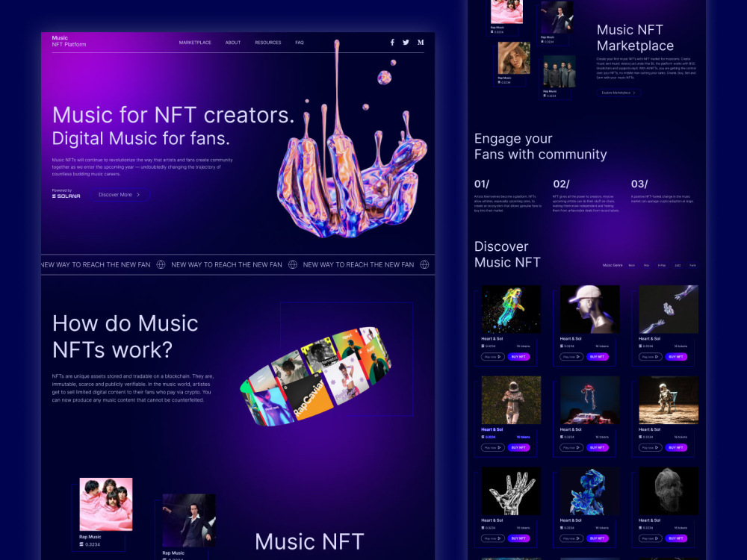Click the Discover More button
The height and width of the screenshot is (560, 747).
[x=120, y=195]
